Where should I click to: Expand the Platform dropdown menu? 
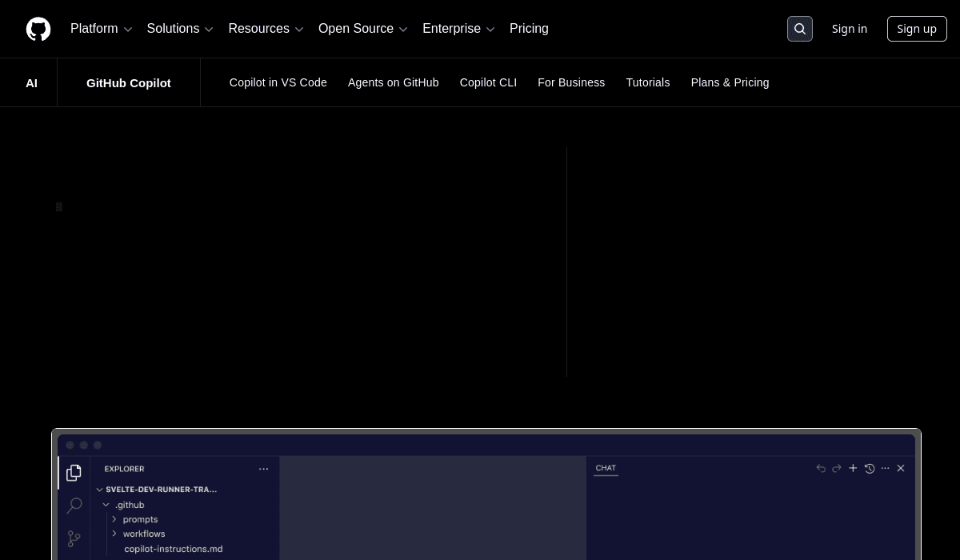pos(102,29)
